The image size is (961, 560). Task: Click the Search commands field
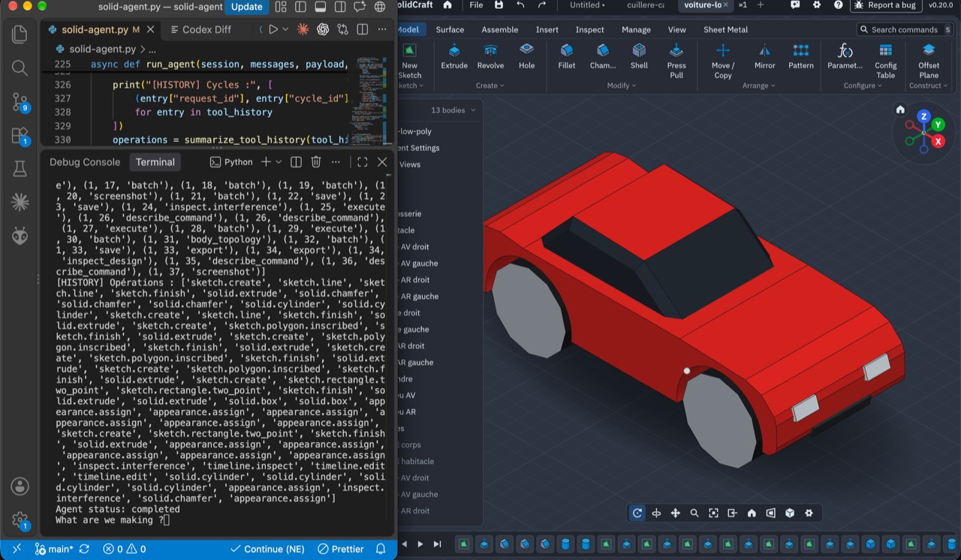coord(904,30)
